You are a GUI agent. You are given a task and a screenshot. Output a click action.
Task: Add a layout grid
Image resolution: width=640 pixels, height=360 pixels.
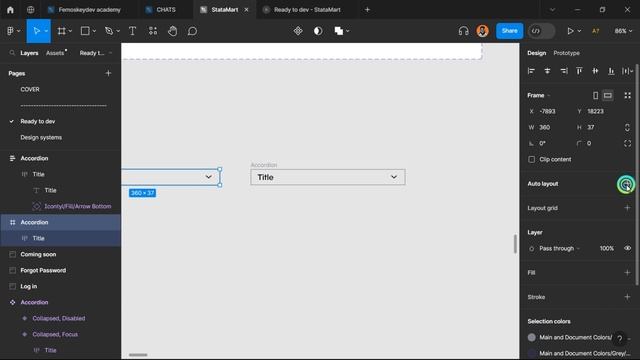point(627,208)
